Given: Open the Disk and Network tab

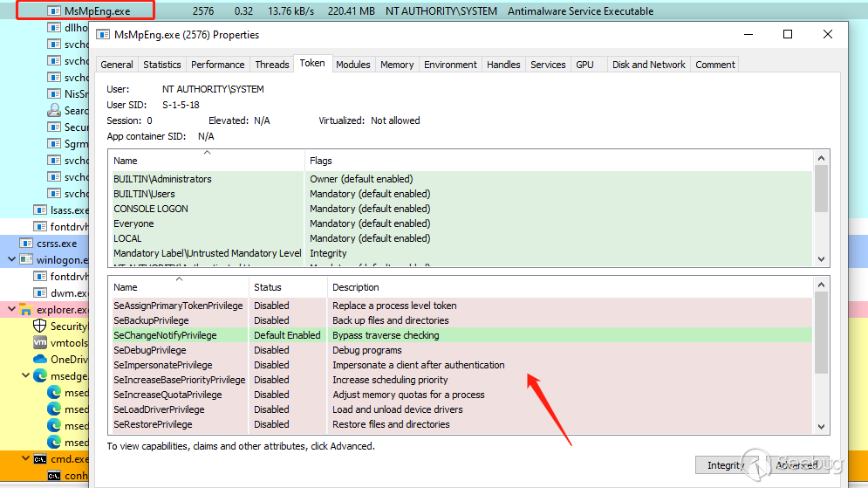Looking at the screenshot, I should 648,65.
